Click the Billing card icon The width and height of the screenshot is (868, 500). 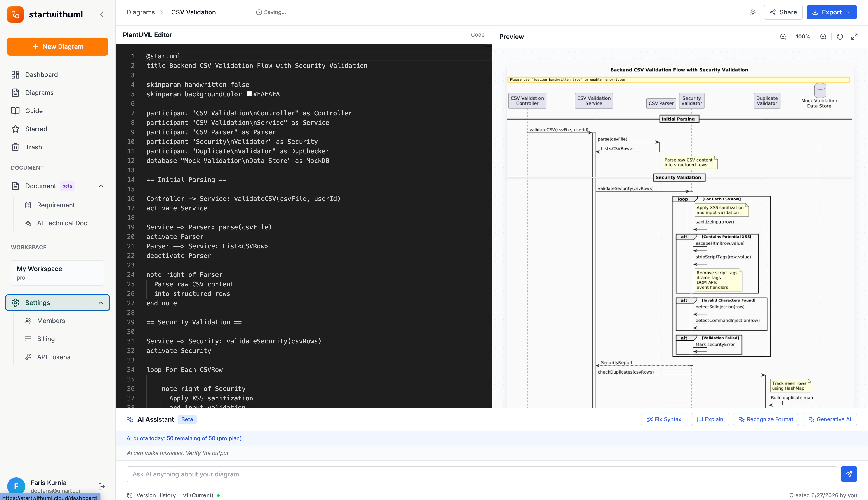click(x=28, y=339)
